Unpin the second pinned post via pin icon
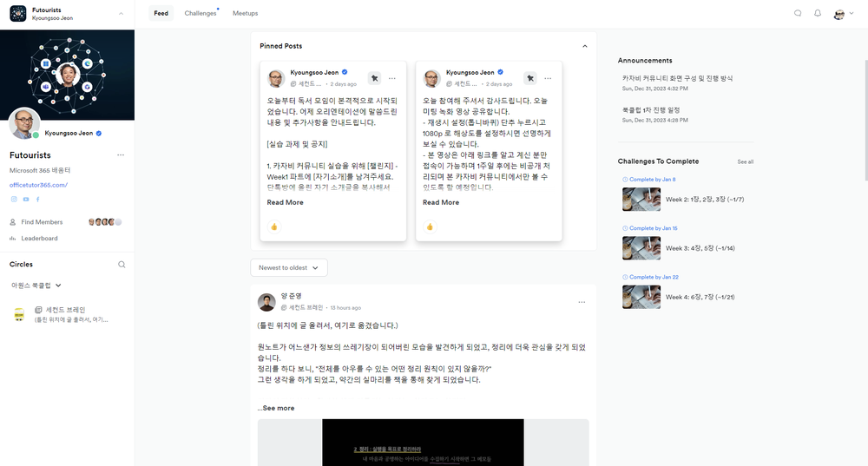This screenshot has height=466, width=868. tap(529, 77)
